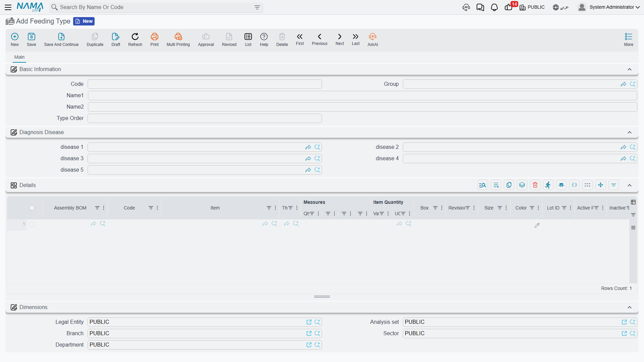Collapse the Details section
The width and height of the screenshot is (644, 362).
coord(630,185)
